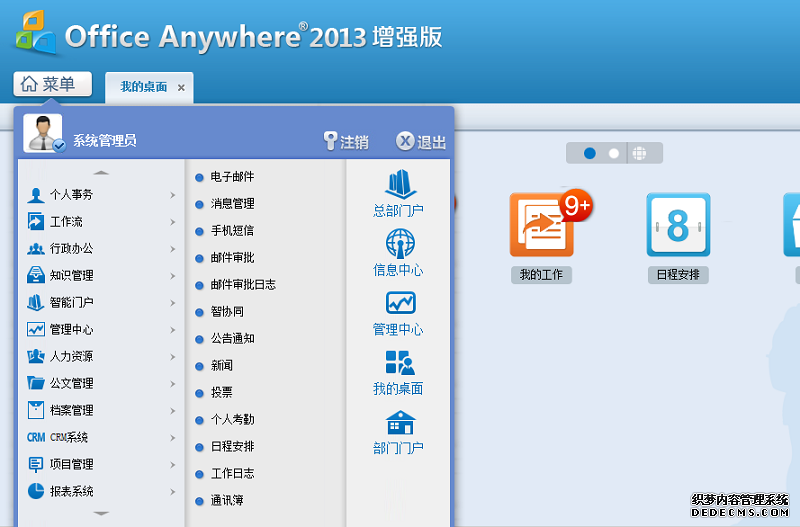Screen dimensions: 800x527
Task: Select the second desktop page dot
Action: click(614, 153)
